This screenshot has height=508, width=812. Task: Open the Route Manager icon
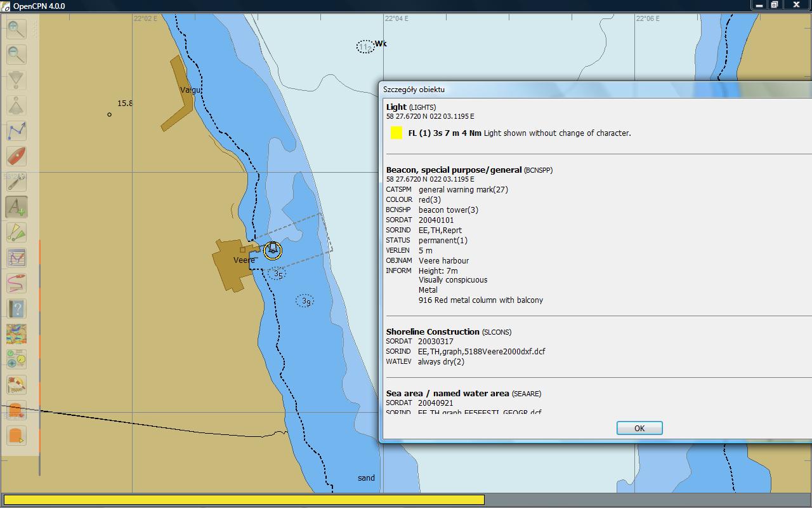tap(16, 258)
